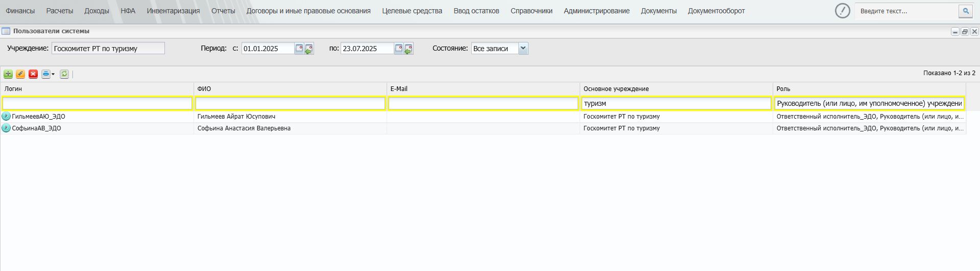The height and width of the screenshot is (271, 980).
Task: Sort by the Логин column header
Action: [x=97, y=89]
